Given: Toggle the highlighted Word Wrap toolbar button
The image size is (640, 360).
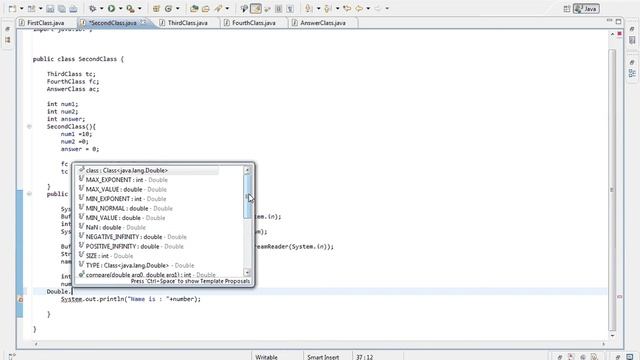Looking at the screenshot, I should (256, 8).
